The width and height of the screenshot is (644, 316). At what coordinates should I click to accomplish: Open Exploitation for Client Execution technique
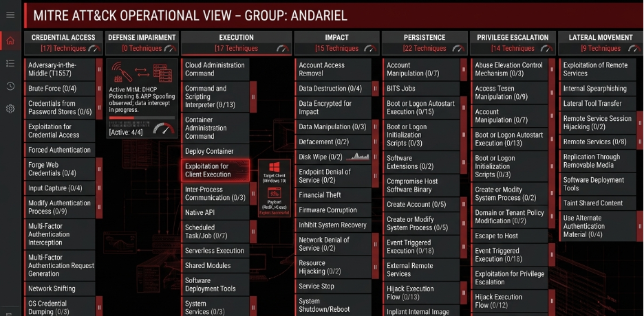pyautogui.click(x=215, y=170)
